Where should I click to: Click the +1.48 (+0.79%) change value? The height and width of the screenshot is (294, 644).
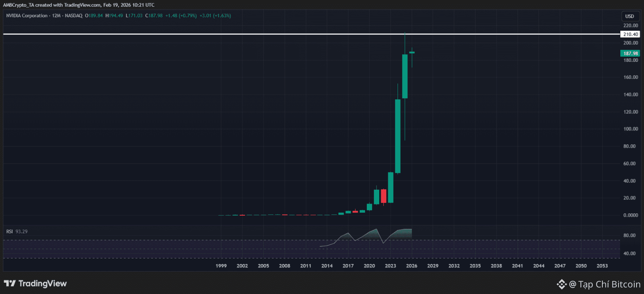click(181, 16)
